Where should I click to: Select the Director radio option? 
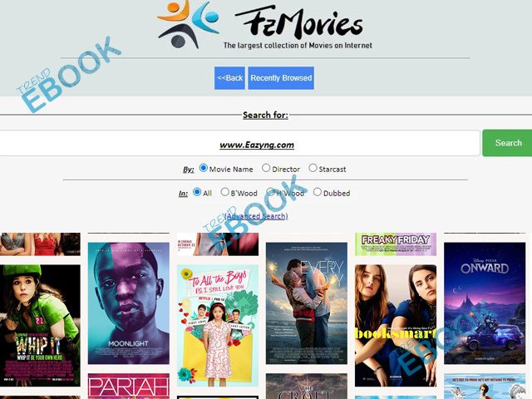point(266,168)
